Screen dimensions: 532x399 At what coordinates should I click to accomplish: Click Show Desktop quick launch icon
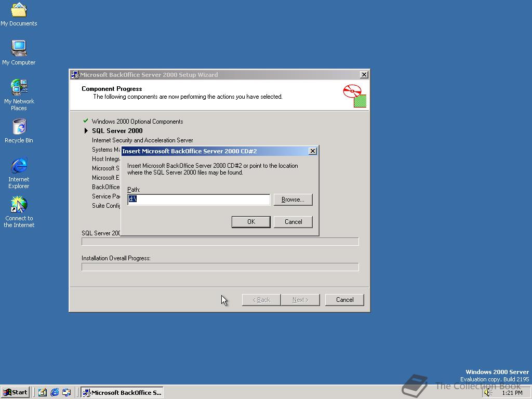[x=43, y=393]
